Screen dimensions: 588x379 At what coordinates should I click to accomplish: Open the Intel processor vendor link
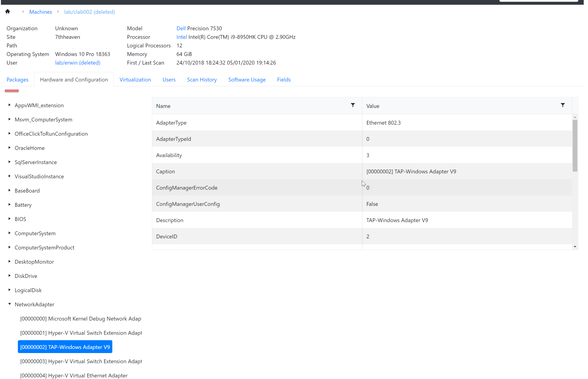181,37
